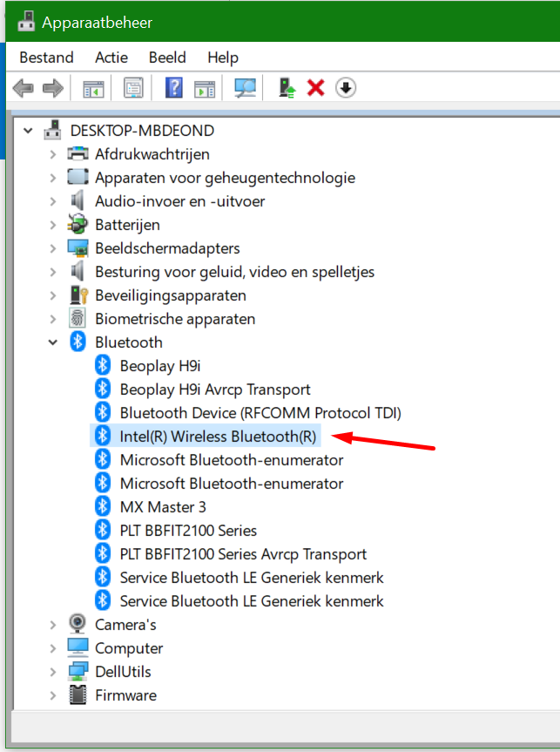Click the red X uninstall device icon

click(316, 88)
